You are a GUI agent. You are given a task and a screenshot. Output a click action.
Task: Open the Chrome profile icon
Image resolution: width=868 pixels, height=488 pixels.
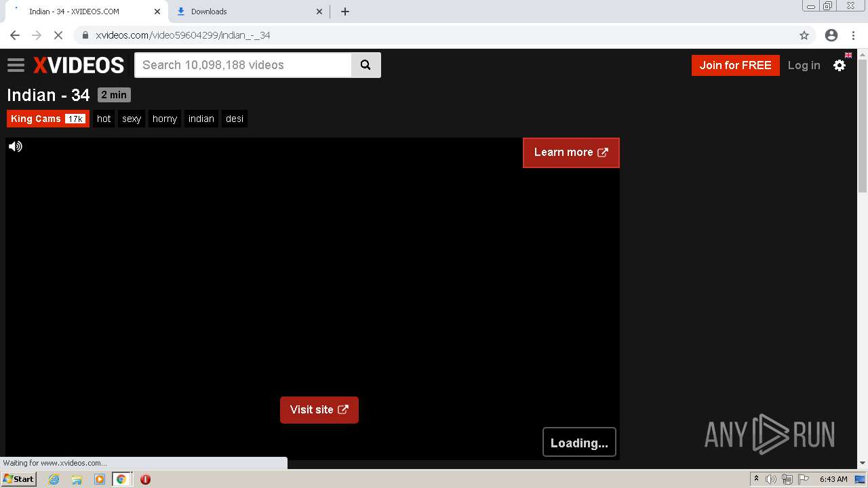tap(831, 35)
